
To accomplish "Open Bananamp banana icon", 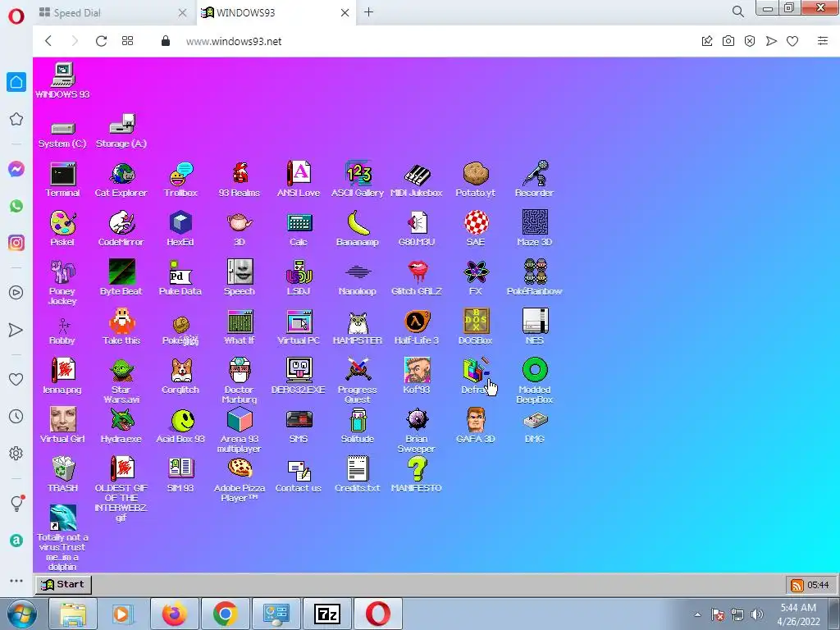I will [x=358, y=230].
